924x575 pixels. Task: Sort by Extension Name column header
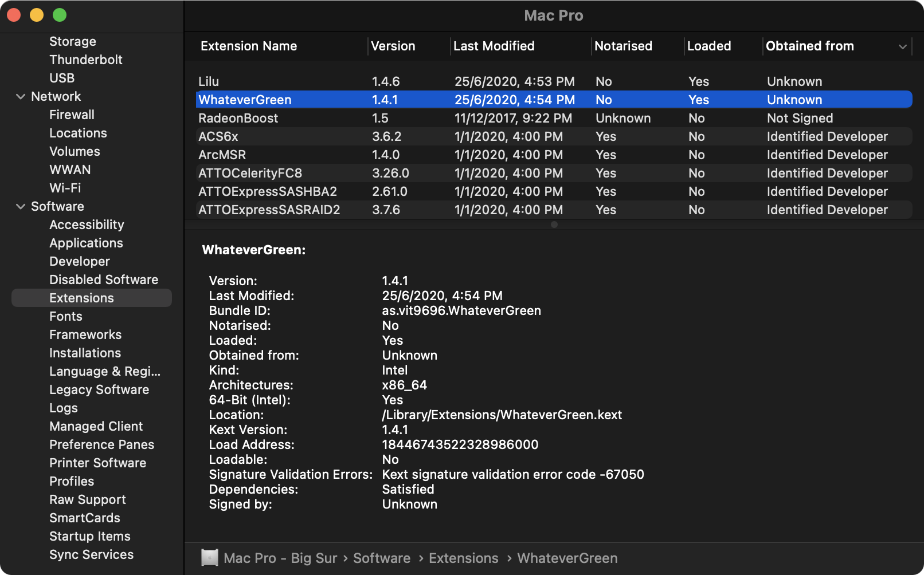249,46
